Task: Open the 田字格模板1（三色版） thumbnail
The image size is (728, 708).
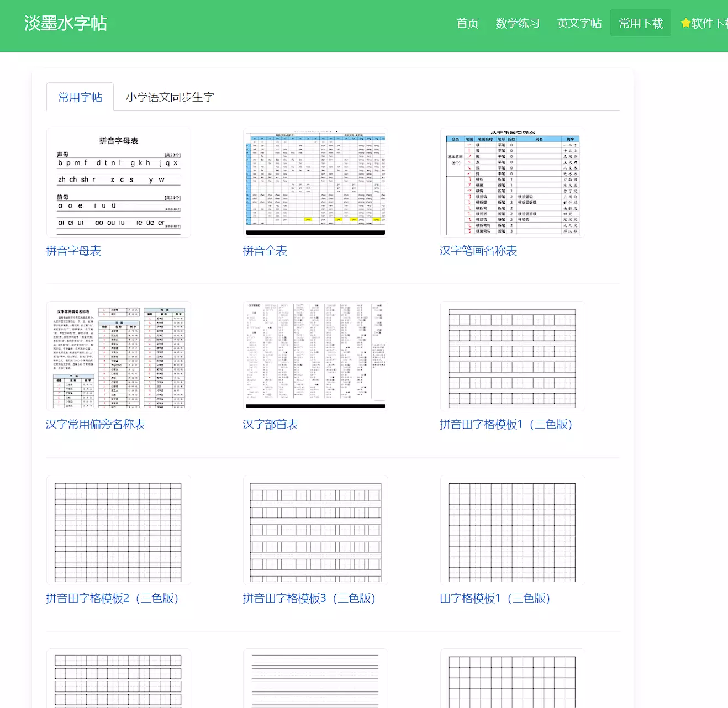Action: click(x=513, y=530)
